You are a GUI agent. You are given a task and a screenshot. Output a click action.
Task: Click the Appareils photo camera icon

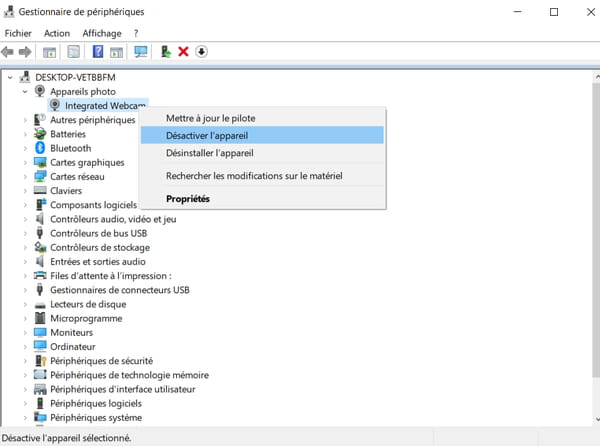(40, 91)
